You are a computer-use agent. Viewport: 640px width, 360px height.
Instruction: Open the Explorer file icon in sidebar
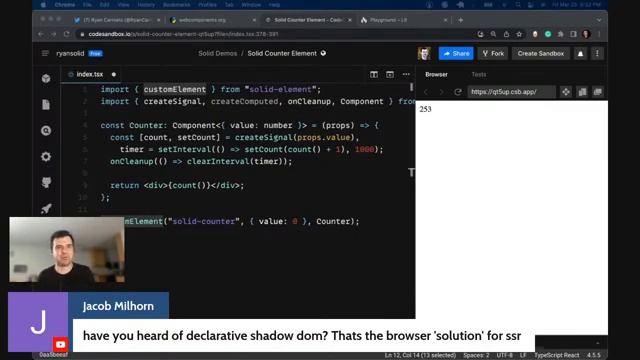[46, 104]
